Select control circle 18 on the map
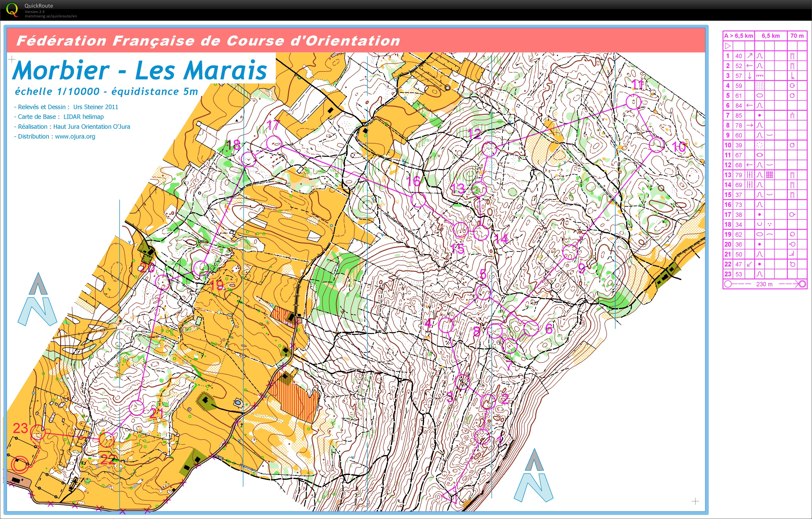Image resolution: width=812 pixels, height=519 pixels. click(x=248, y=159)
